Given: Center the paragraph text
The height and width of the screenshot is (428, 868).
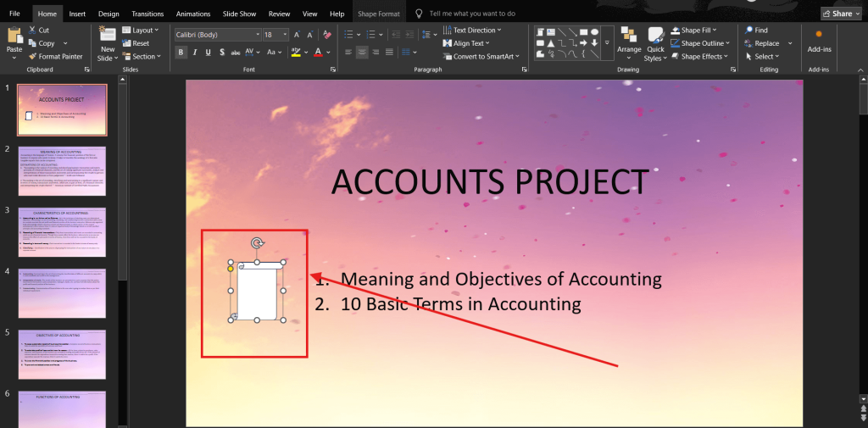Looking at the screenshot, I should point(362,52).
